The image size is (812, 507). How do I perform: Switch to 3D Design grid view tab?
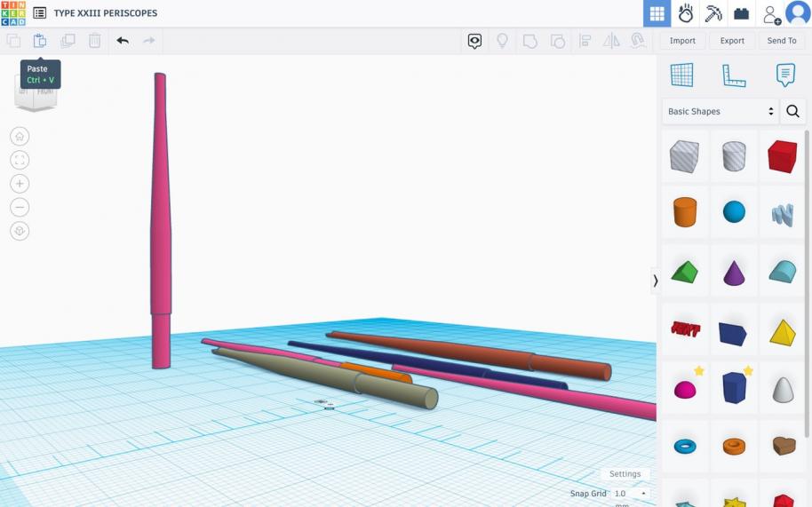(657, 13)
